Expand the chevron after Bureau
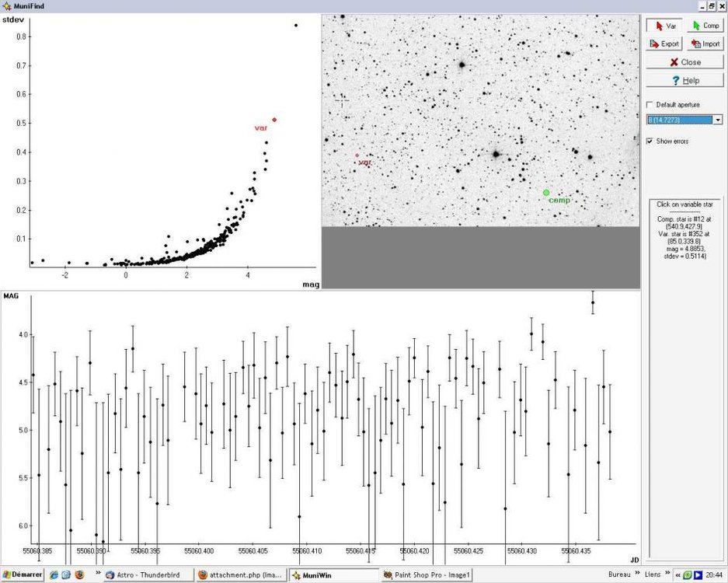This screenshot has height=583, width=728. click(637, 573)
